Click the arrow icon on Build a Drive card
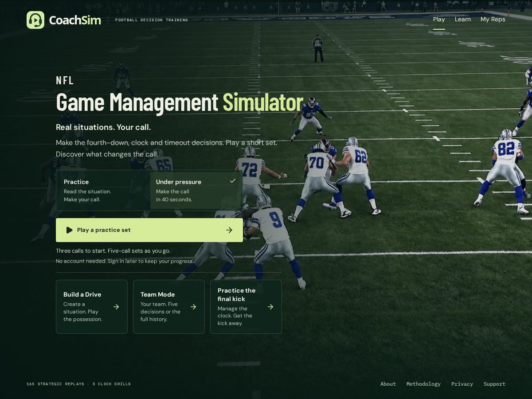 tap(116, 307)
